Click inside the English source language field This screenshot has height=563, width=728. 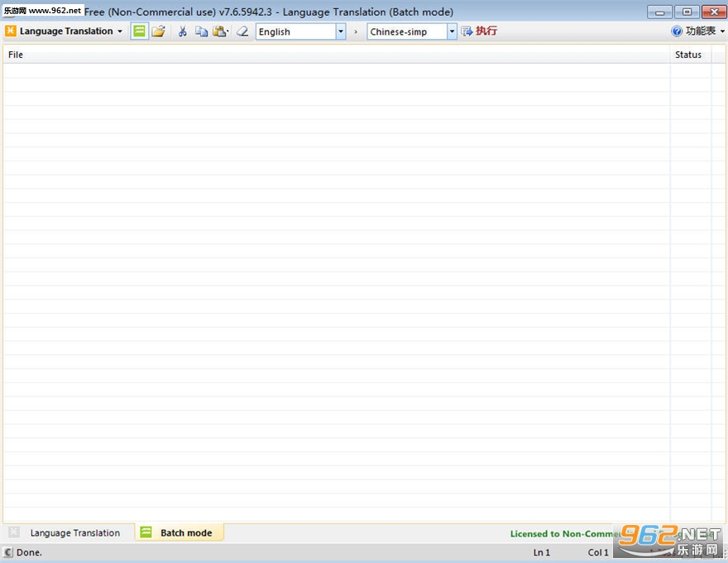click(296, 31)
